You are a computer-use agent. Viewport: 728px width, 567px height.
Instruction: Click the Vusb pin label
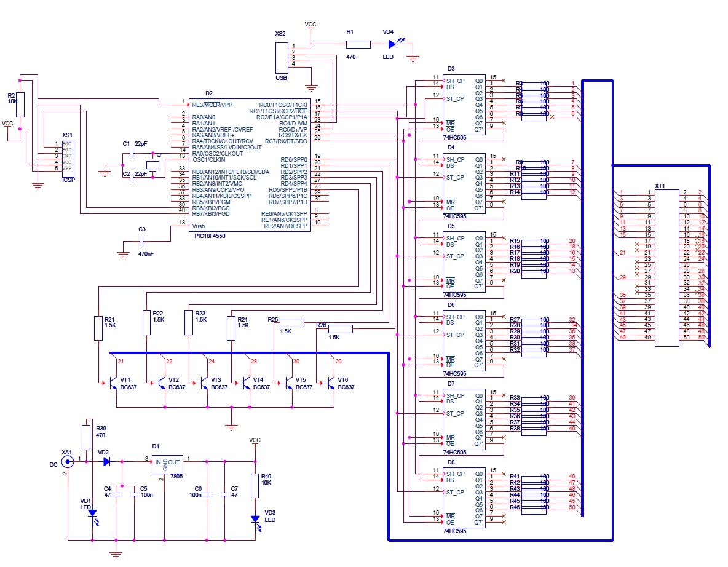click(x=198, y=226)
